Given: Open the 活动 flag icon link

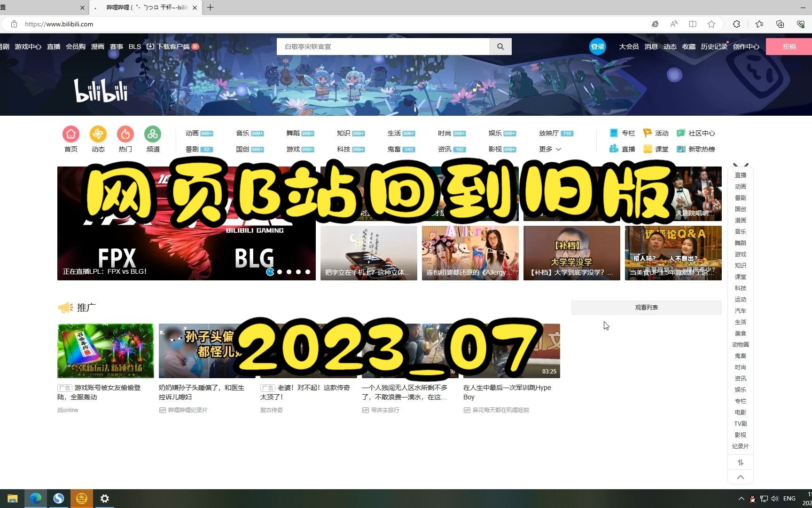Looking at the screenshot, I should pos(656,133).
